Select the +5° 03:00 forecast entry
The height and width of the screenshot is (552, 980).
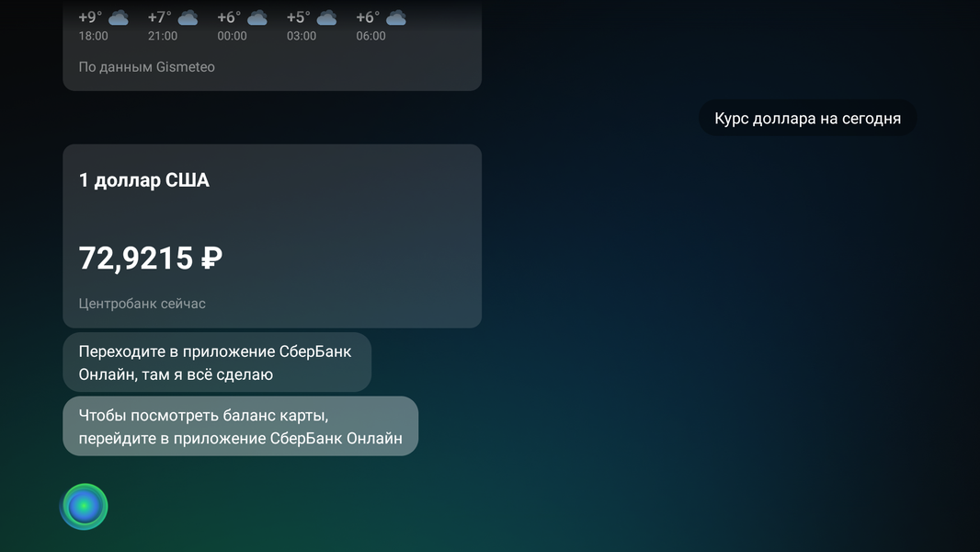coord(312,26)
